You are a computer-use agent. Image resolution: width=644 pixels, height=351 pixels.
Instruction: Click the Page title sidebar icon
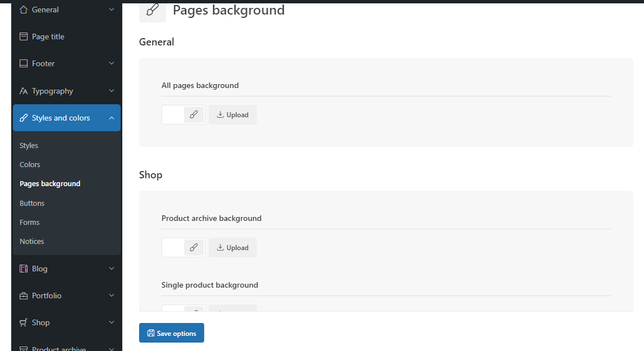(x=24, y=36)
